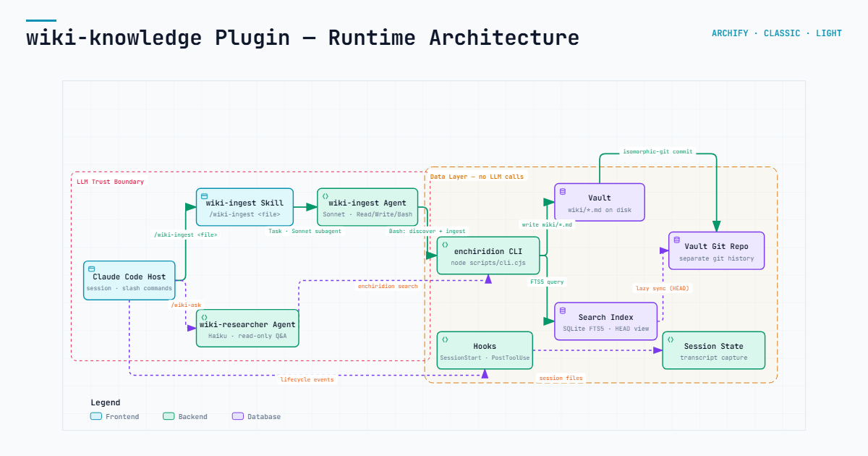Click the window icon on Claude Code Host node

[92, 269]
